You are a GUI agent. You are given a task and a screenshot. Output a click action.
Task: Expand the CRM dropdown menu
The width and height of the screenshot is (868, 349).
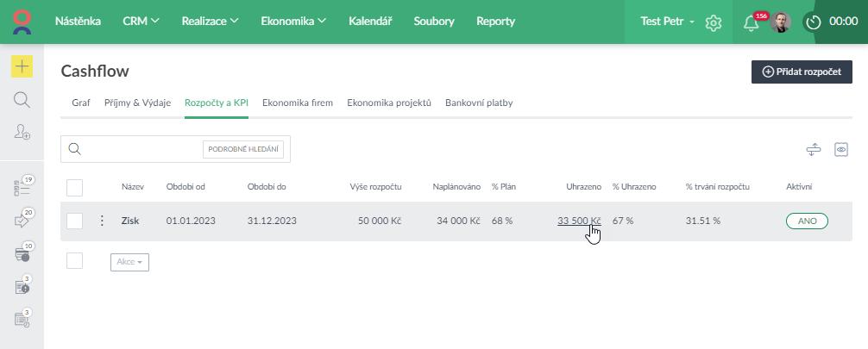142,22
